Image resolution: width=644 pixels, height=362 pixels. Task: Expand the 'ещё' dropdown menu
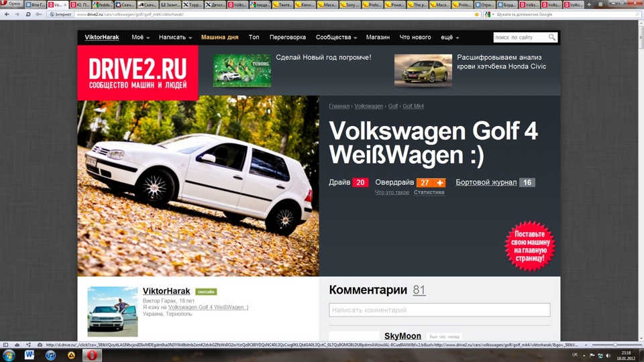tap(449, 38)
